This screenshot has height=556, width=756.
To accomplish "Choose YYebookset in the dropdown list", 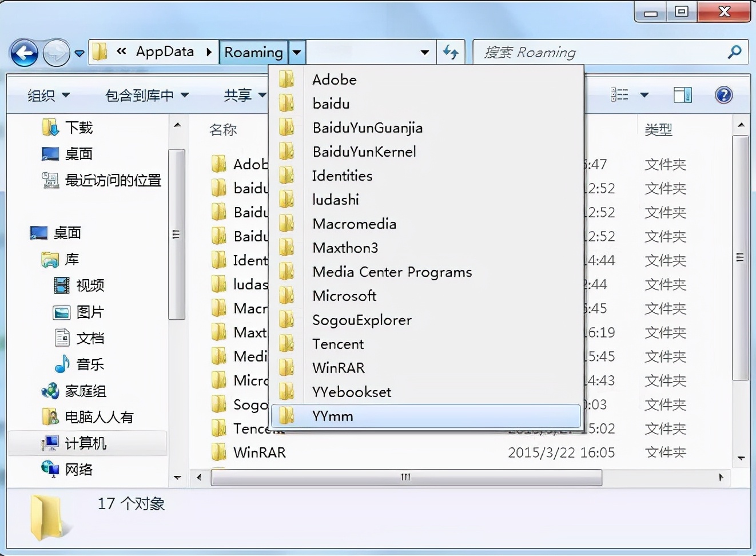I will coord(427,392).
